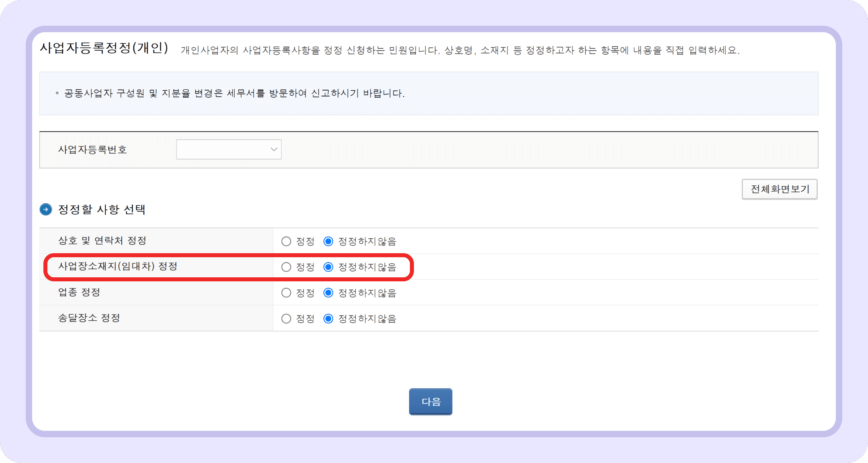
Task: Click the 전체화면보기 button
Action: (x=780, y=189)
